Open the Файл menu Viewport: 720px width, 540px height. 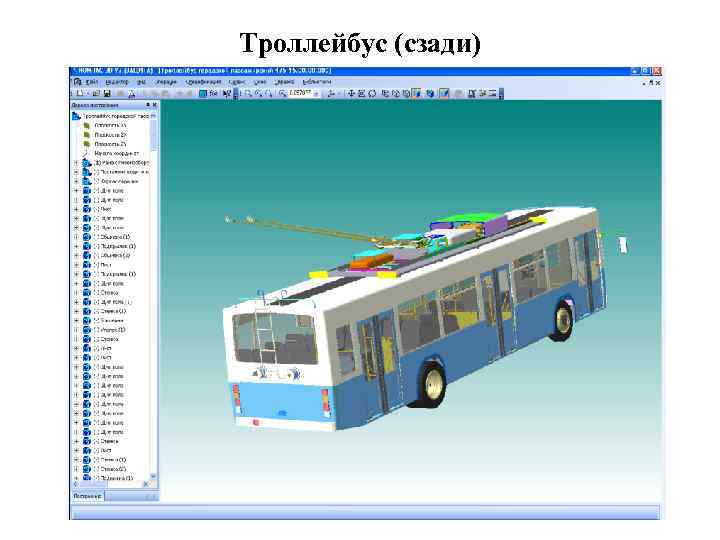(x=92, y=82)
